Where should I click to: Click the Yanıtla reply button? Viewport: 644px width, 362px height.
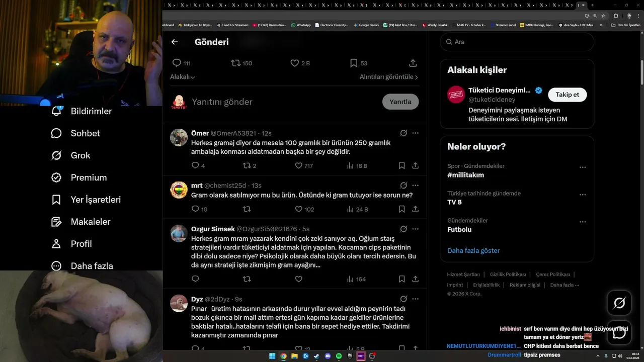tap(400, 102)
